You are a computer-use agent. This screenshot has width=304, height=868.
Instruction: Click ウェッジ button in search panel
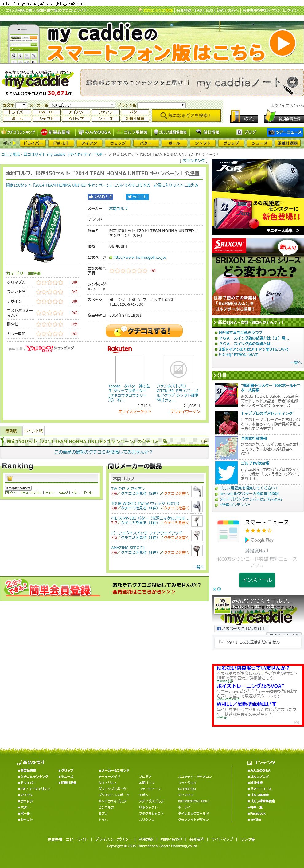point(106,112)
